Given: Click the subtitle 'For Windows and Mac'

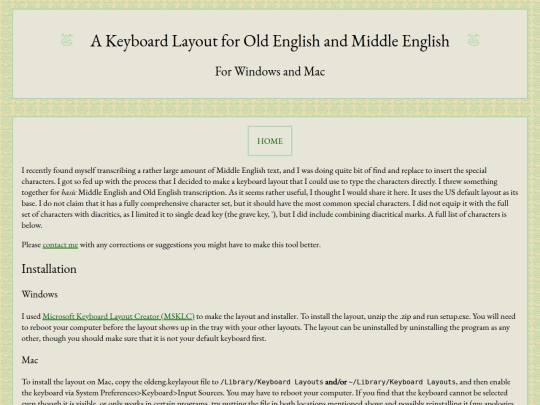Looking at the screenshot, I should tap(270, 72).
